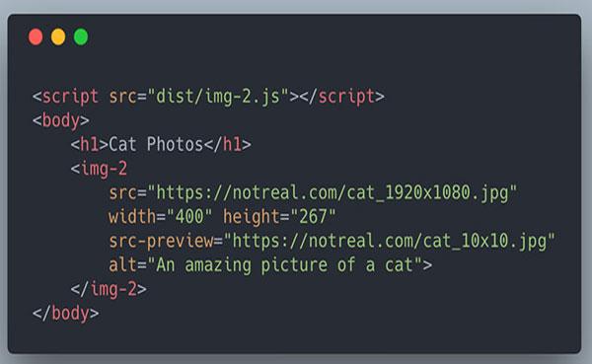Click the closing body tag
The height and width of the screenshot is (364, 592).
click(x=66, y=314)
